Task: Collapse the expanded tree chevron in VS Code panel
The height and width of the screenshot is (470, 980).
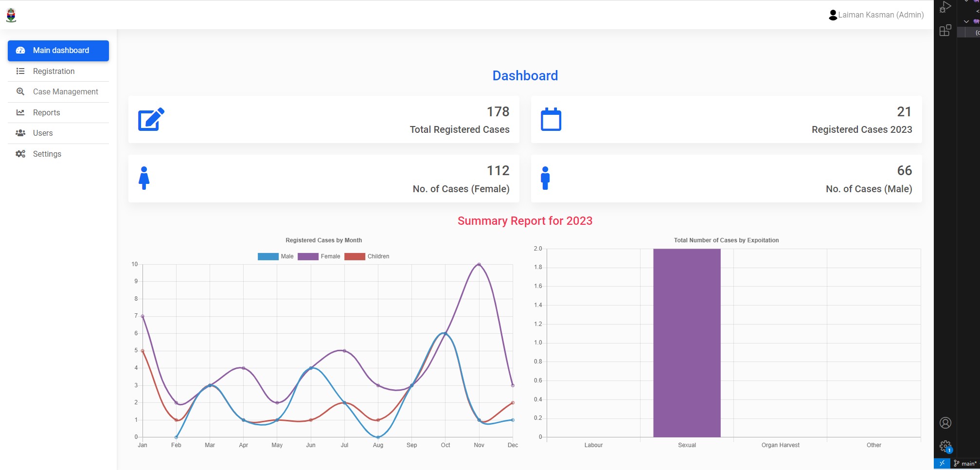Action: pyautogui.click(x=966, y=21)
